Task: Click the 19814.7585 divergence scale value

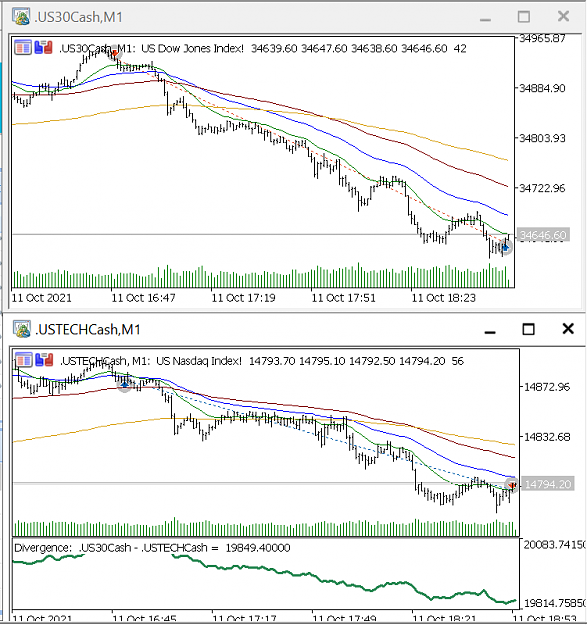Action: click(555, 603)
